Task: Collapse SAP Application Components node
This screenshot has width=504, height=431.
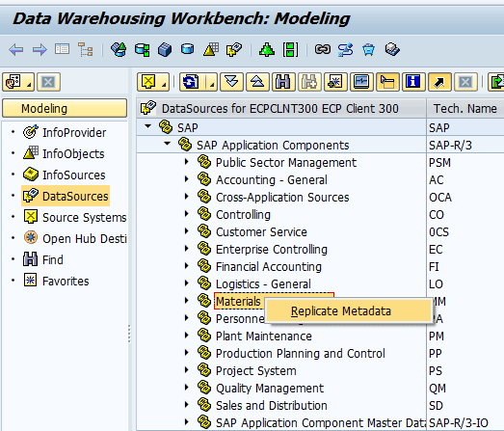Action: [167, 144]
